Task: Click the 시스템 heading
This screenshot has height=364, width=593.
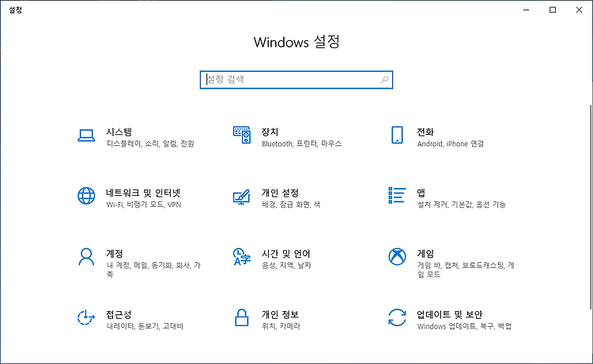Action: (119, 132)
